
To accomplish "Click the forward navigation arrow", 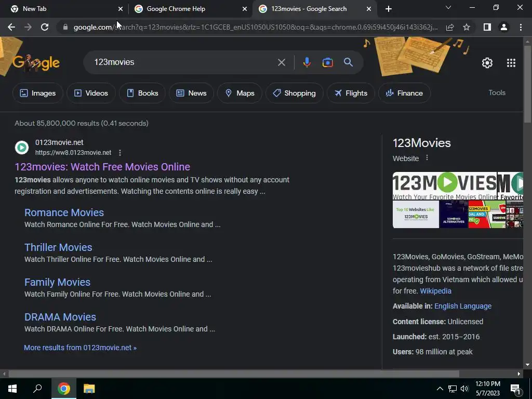I will pyautogui.click(x=28, y=27).
